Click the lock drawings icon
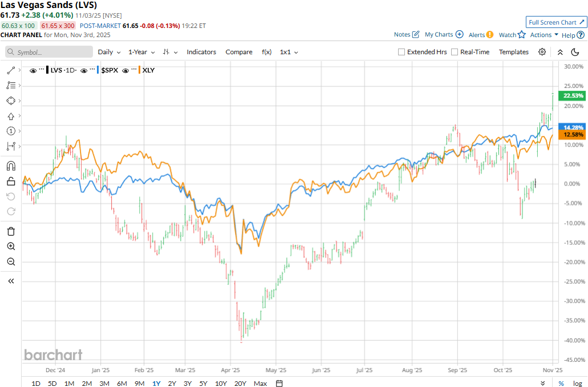Image resolution: width=588 pixels, height=387 pixels. pyautogui.click(x=10, y=182)
